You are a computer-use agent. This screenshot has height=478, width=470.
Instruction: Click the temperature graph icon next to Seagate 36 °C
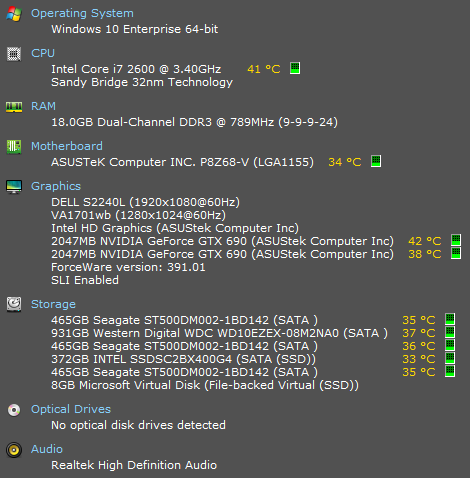tap(450, 345)
